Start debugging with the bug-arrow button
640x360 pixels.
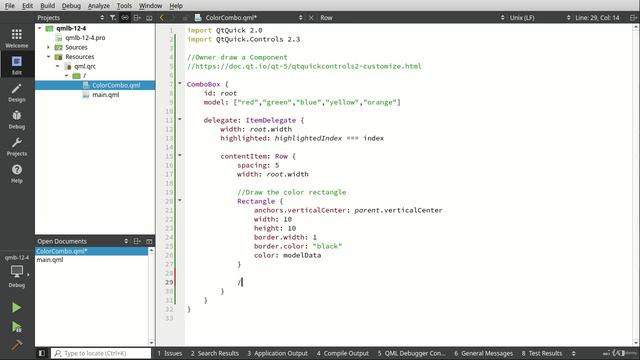tap(16, 327)
